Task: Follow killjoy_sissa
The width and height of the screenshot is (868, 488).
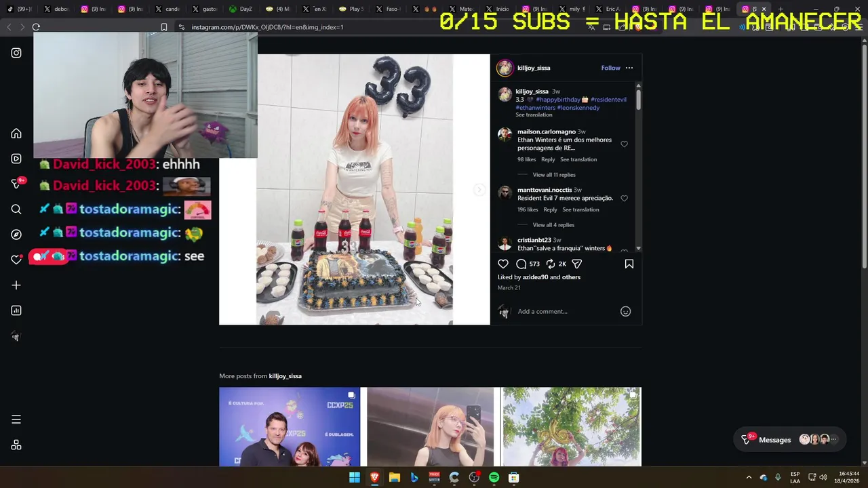Action: (610, 68)
